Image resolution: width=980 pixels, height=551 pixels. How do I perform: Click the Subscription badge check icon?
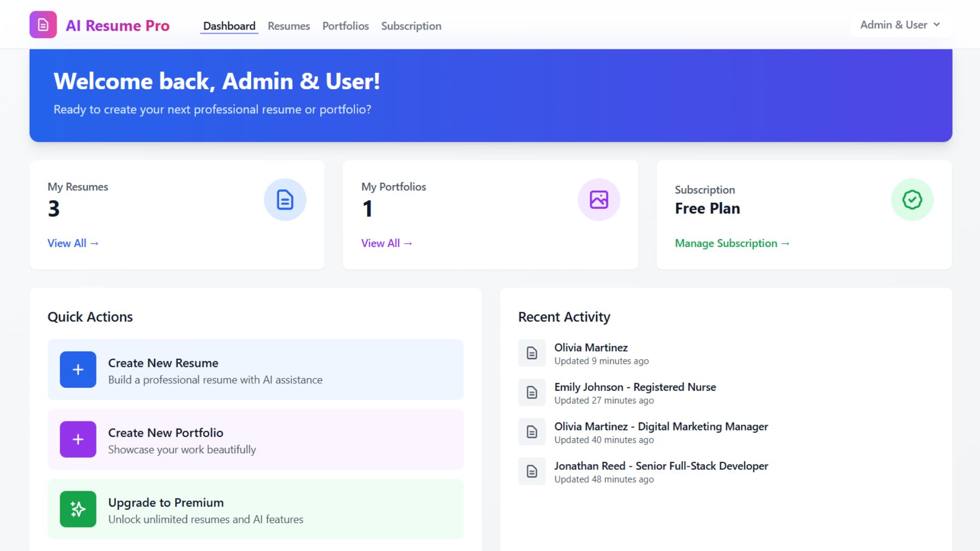[x=912, y=199]
